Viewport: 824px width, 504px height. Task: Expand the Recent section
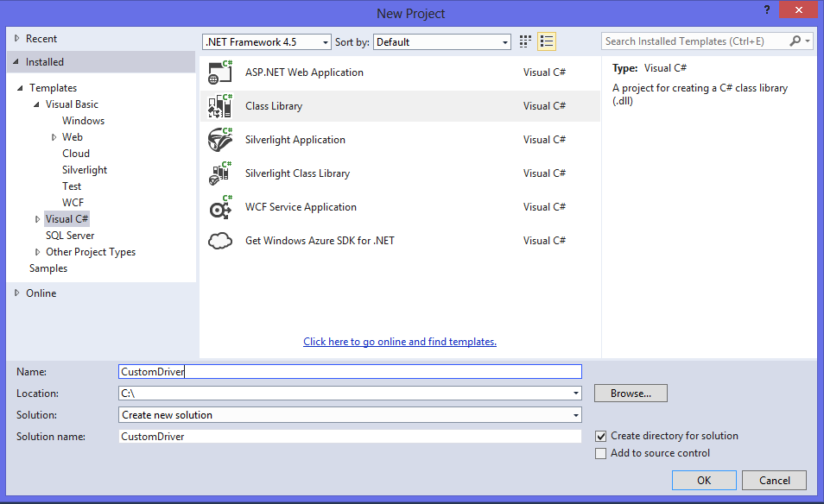[16, 38]
